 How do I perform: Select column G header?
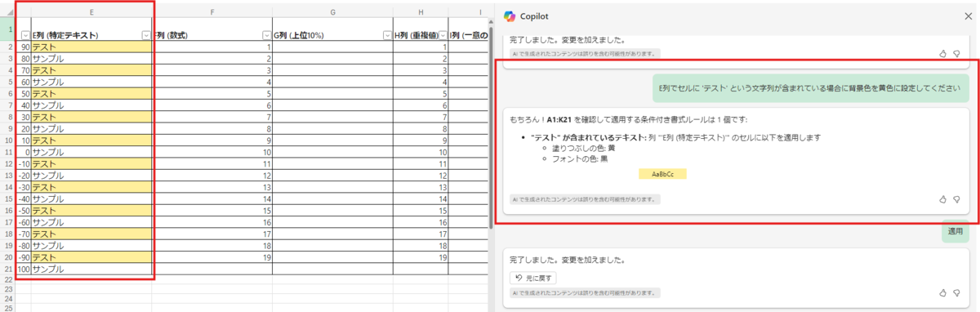[333, 12]
